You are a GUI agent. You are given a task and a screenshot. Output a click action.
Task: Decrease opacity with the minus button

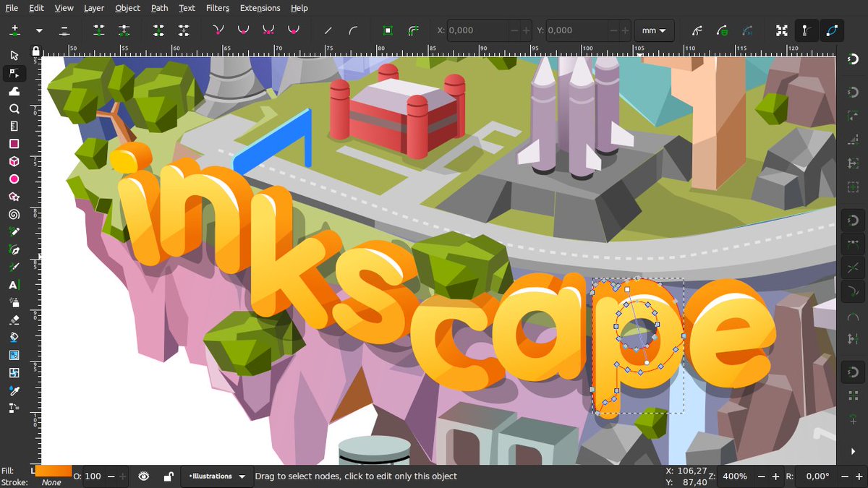coord(110,476)
